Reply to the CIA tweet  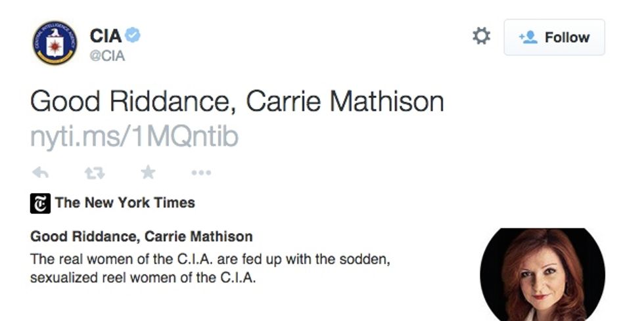pyautogui.click(x=40, y=173)
